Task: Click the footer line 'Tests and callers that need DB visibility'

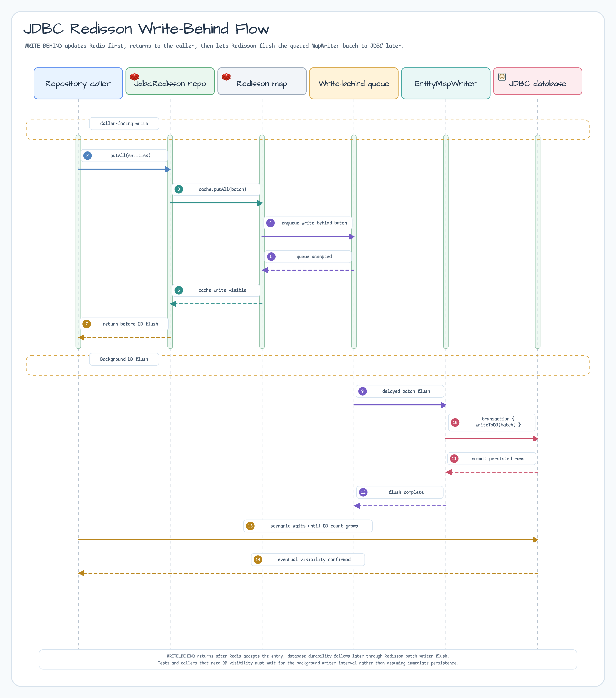Action: 308,663
